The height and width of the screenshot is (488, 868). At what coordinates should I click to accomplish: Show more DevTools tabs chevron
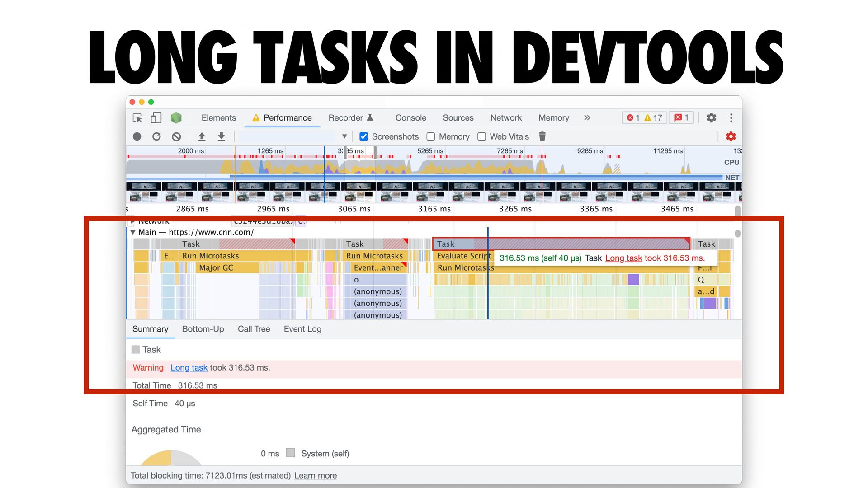point(587,118)
